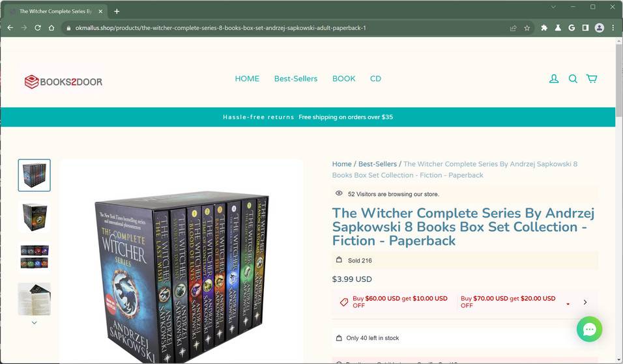Viewport: 623px width, 364px height.
Task: Open the Best-Sellers menu item
Action: click(296, 79)
